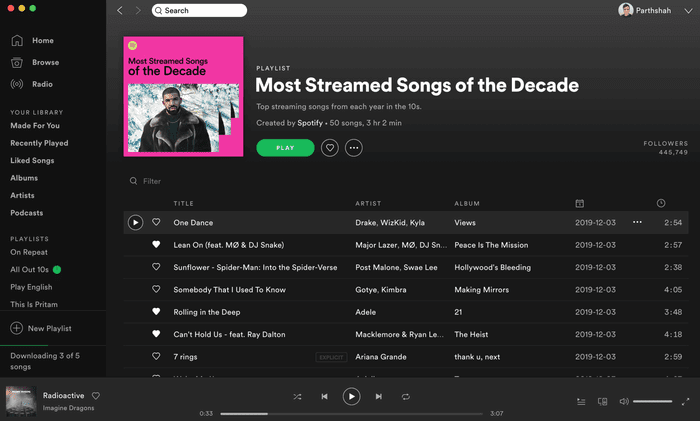Click the plus icon for New Playlist
Viewport: 700px width, 421px height.
[x=17, y=328]
